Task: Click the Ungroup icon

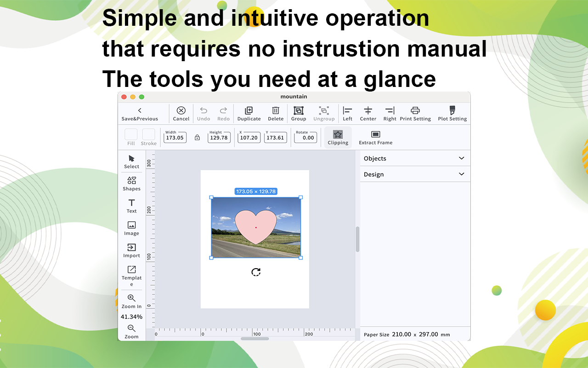Action: coord(324,110)
